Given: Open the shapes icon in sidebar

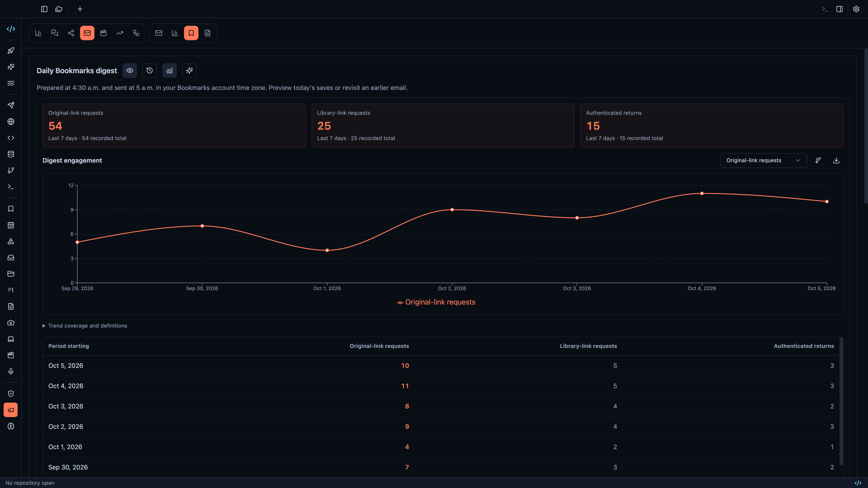Looking at the screenshot, I should click(11, 242).
